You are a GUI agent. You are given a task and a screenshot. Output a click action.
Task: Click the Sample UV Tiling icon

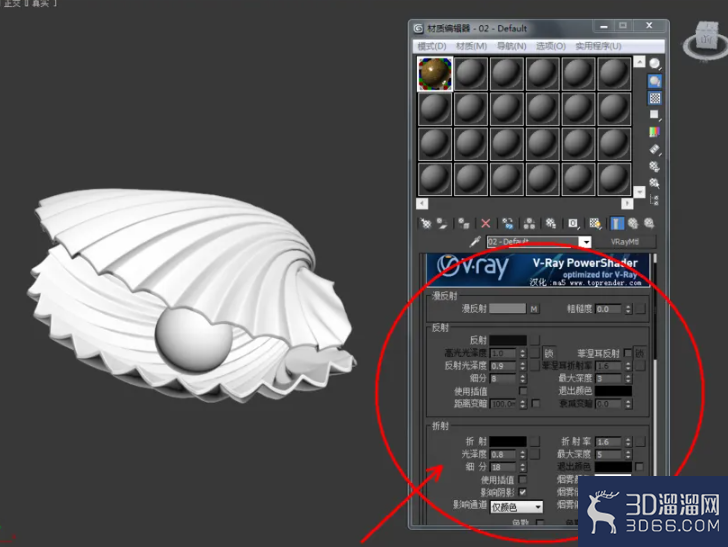[x=655, y=115]
